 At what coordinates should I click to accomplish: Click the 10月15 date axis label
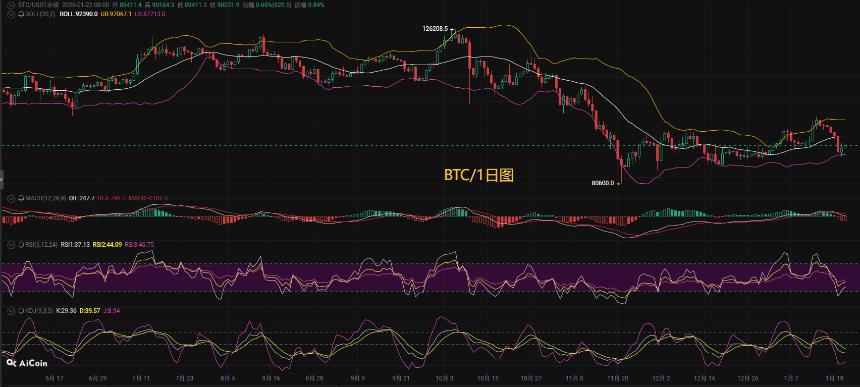click(x=488, y=378)
